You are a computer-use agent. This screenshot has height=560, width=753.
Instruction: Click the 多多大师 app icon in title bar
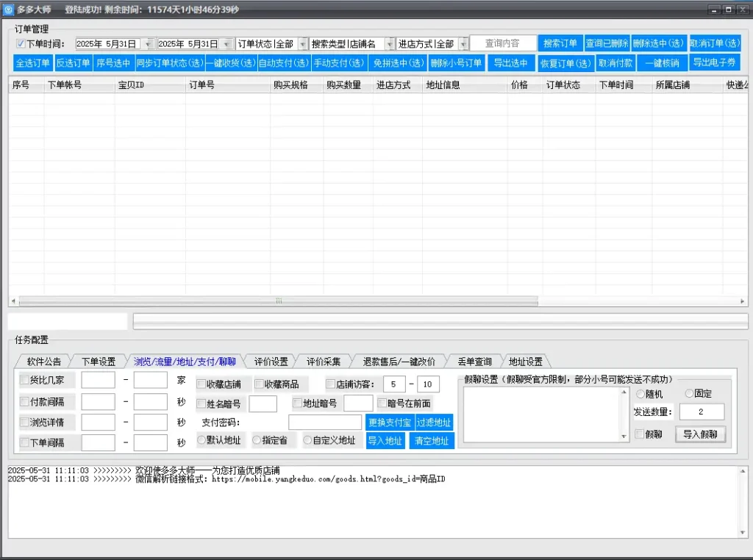click(8, 9)
